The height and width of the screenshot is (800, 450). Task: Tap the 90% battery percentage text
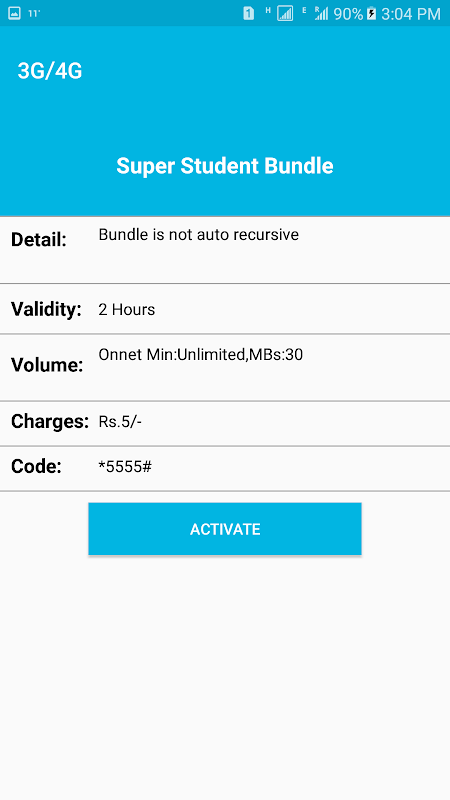pos(348,14)
